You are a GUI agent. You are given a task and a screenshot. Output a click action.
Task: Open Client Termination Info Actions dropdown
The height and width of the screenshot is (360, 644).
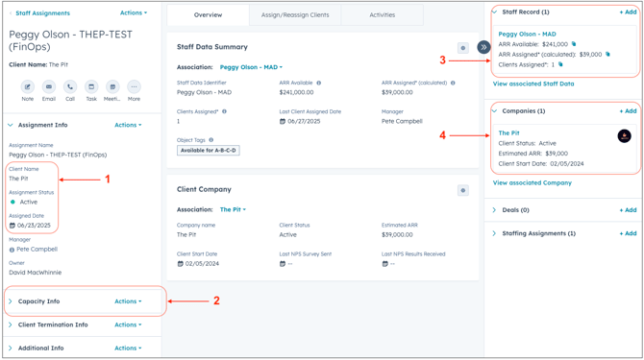pyautogui.click(x=128, y=324)
